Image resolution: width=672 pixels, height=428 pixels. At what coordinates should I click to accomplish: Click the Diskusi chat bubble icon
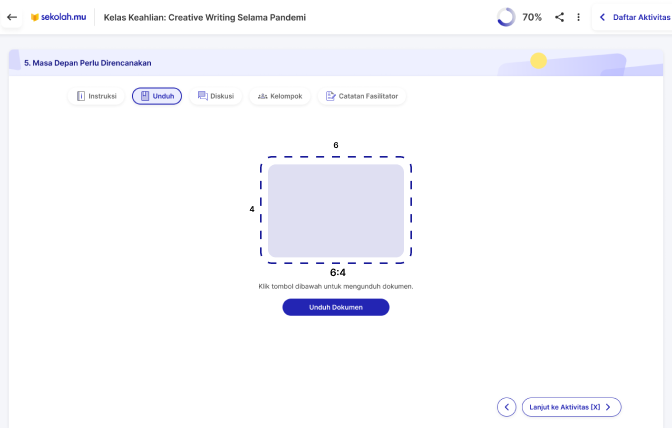coord(202,96)
